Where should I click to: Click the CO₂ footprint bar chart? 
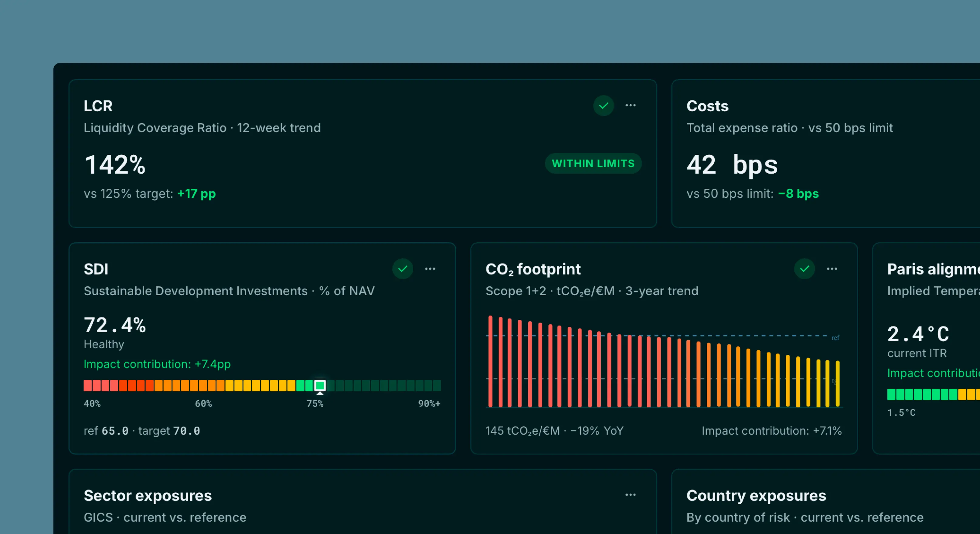pyautogui.click(x=664, y=361)
